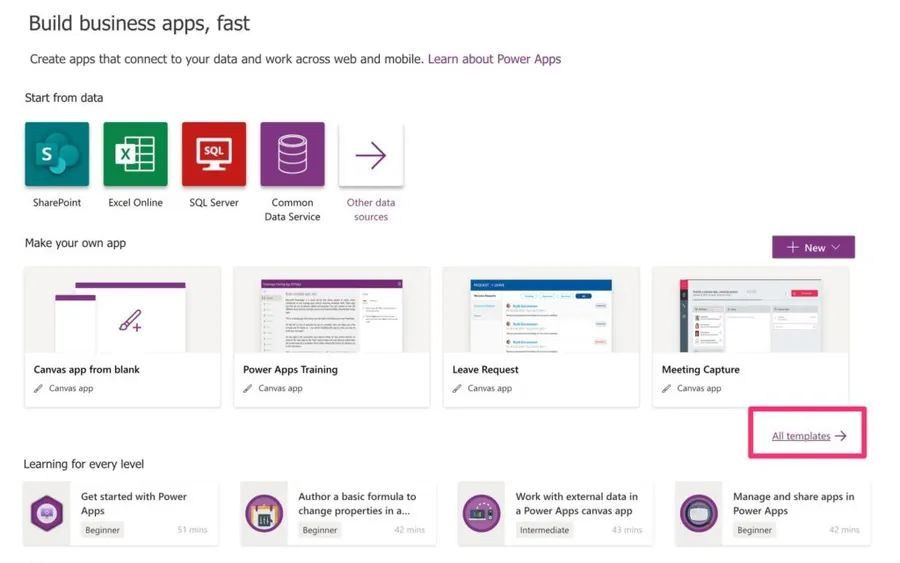The image size is (900, 563).
Task: Click the Meeting Capture title text
Action: 700,369
